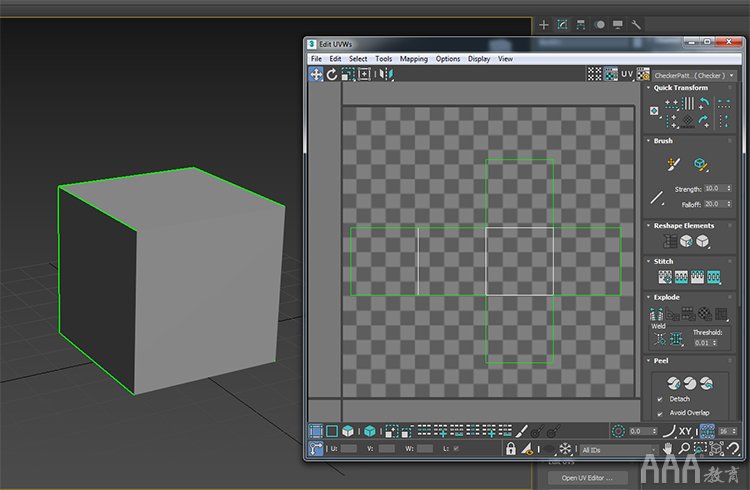Activate Edge sub-object selection mode
Screen dimensions: 750x490
tap(332, 431)
